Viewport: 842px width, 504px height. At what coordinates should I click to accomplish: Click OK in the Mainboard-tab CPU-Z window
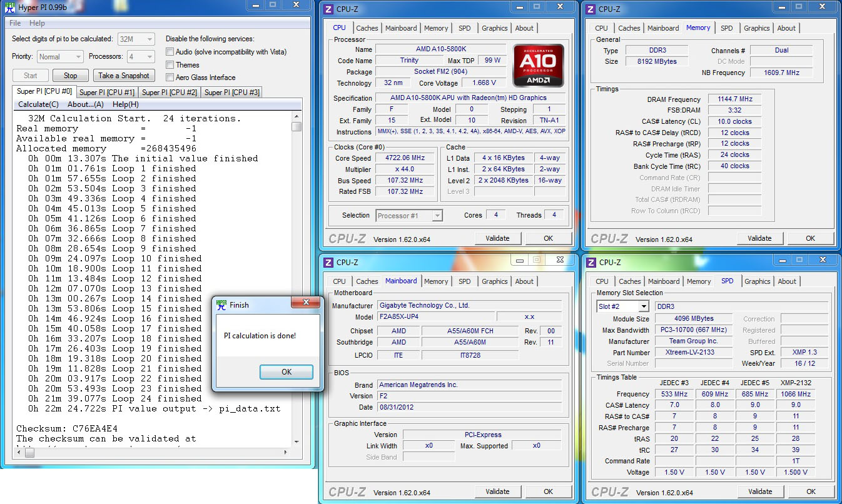pyautogui.click(x=548, y=491)
